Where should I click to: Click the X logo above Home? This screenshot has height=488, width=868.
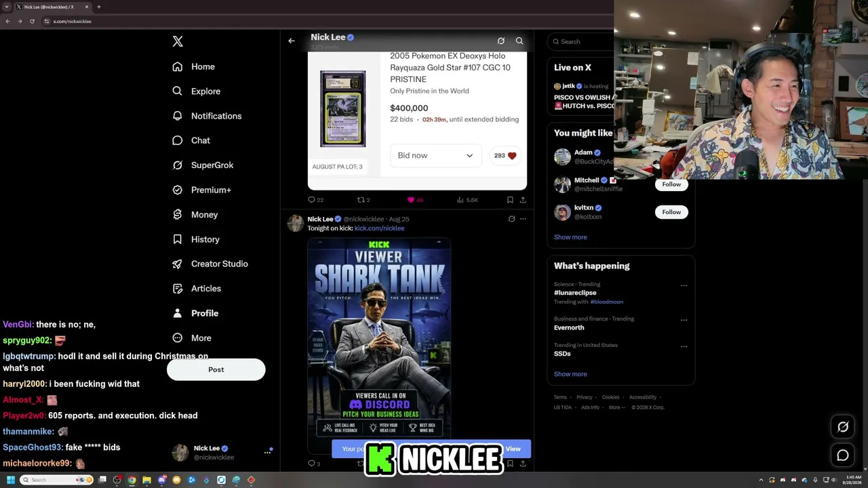click(x=178, y=41)
